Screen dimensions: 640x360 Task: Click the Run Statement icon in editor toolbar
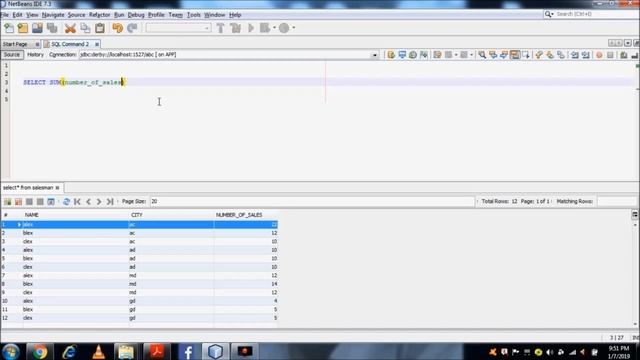pyautogui.click(x=402, y=55)
